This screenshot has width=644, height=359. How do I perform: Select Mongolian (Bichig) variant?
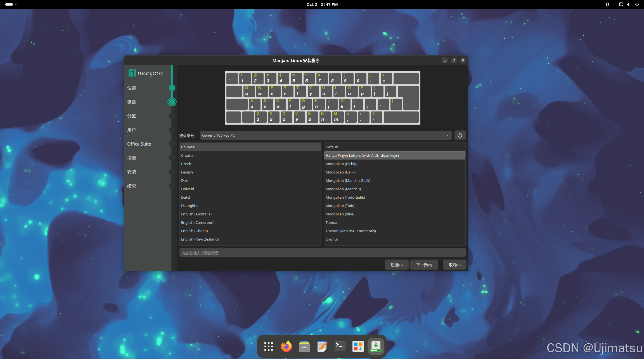(341, 164)
